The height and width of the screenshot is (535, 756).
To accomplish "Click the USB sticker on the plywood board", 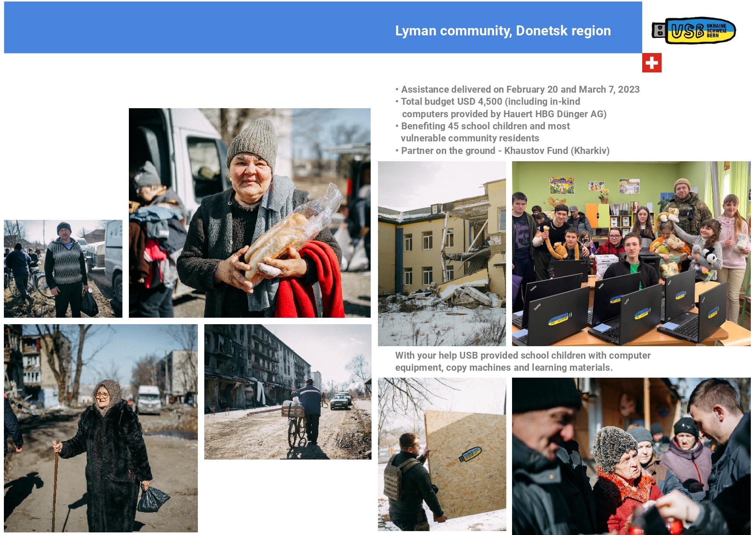I will 472,454.
